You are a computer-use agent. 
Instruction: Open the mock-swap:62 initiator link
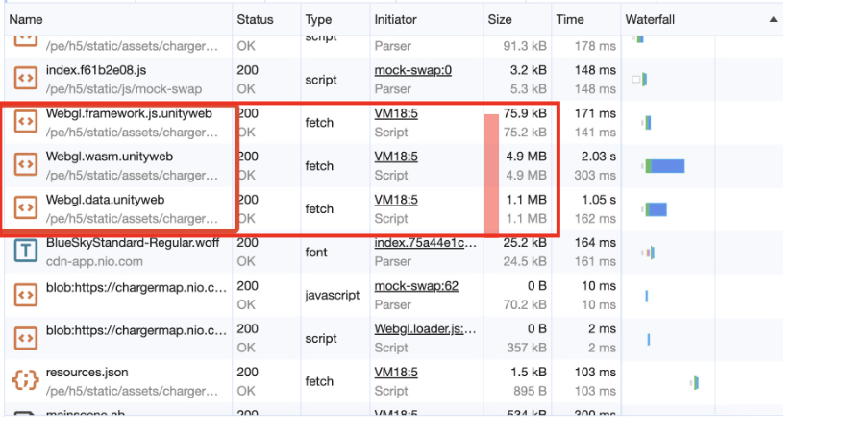pyautogui.click(x=416, y=286)
